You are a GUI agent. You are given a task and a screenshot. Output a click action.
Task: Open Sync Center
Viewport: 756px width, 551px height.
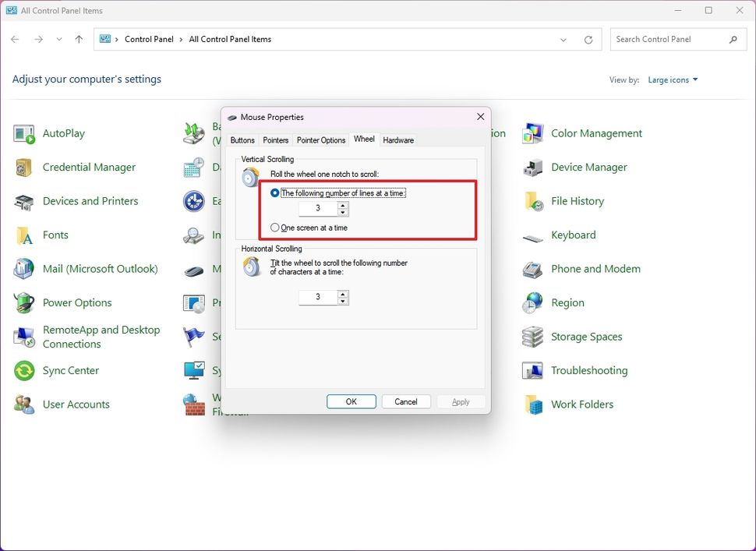click(x=72, y=370)
